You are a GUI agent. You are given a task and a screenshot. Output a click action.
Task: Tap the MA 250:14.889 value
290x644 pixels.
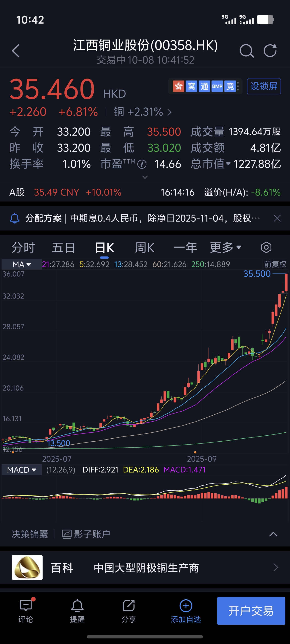(211, 264)
